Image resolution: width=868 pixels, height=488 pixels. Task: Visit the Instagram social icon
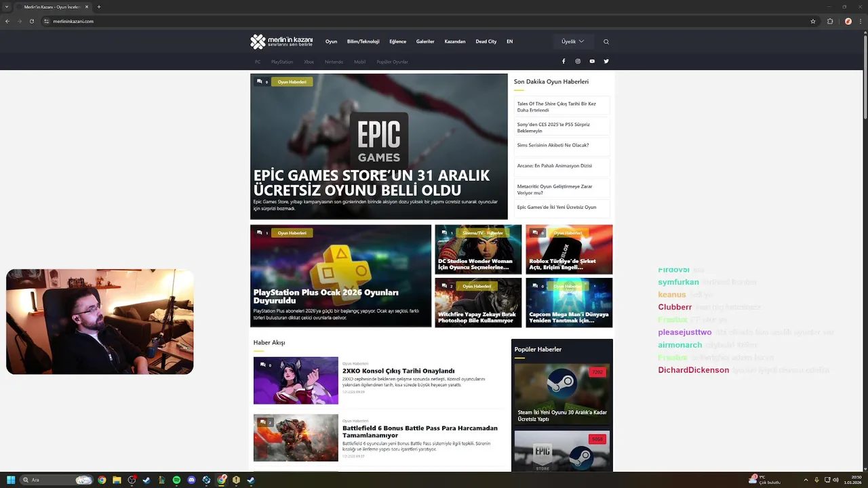(578, 61)
